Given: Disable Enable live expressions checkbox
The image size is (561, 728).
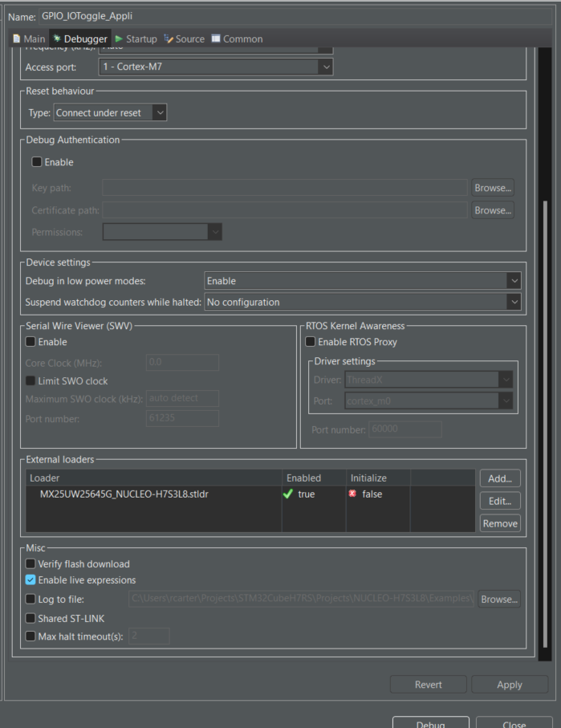Looking at the screenshot, I should pos(30,580).
